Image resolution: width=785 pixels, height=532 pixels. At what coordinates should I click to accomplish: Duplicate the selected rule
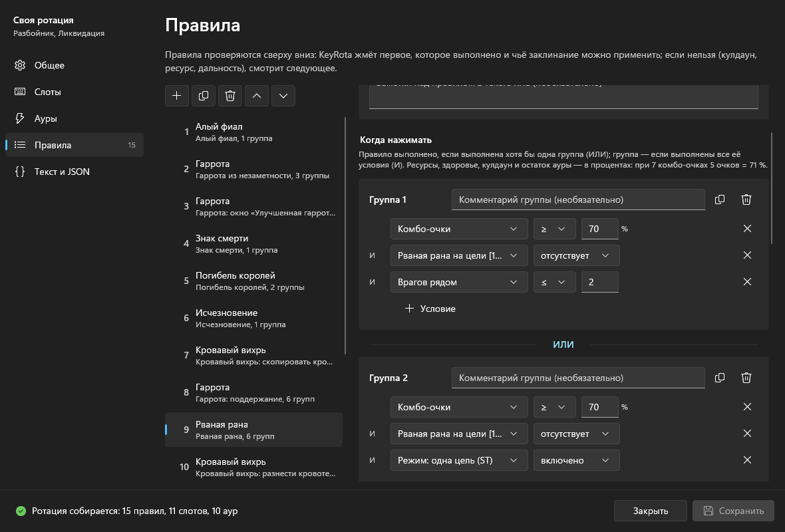204,96
